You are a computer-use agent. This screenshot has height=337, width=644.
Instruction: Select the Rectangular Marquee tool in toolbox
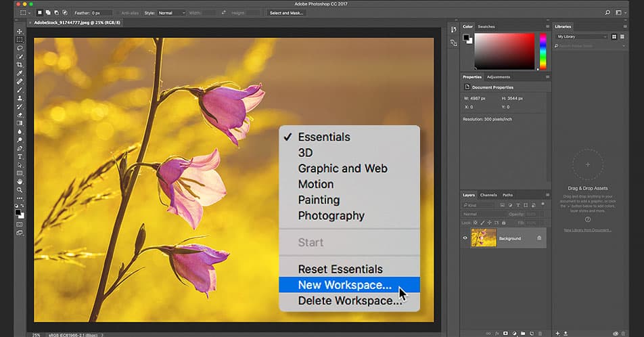[x=20, y=40]
